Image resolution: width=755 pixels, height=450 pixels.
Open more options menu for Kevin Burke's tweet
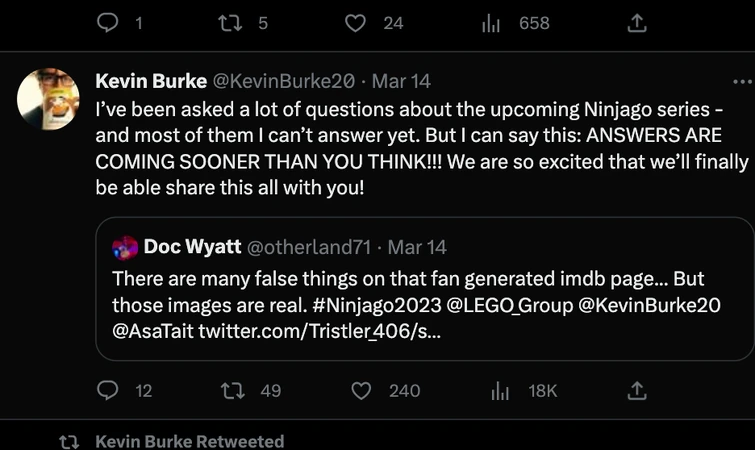pyautogui.click(x=741, y=81)
